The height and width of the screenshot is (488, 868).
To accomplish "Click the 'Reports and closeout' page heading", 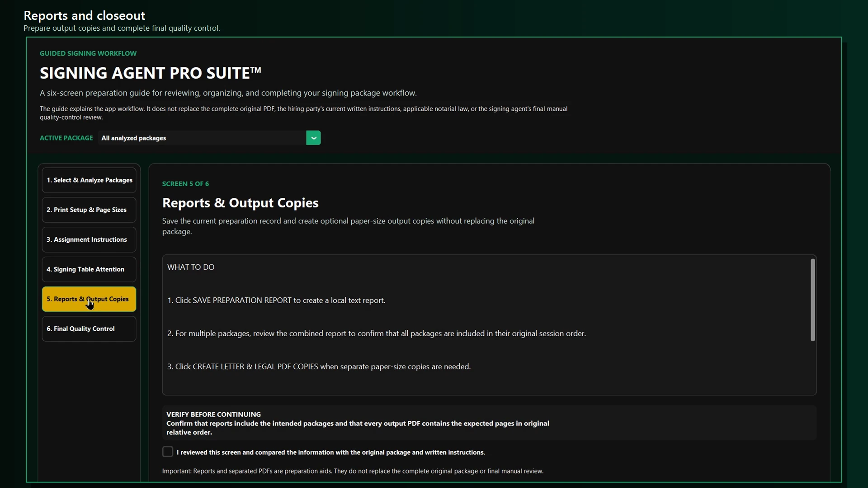I will pyautogui.click(x=84, y=15).
